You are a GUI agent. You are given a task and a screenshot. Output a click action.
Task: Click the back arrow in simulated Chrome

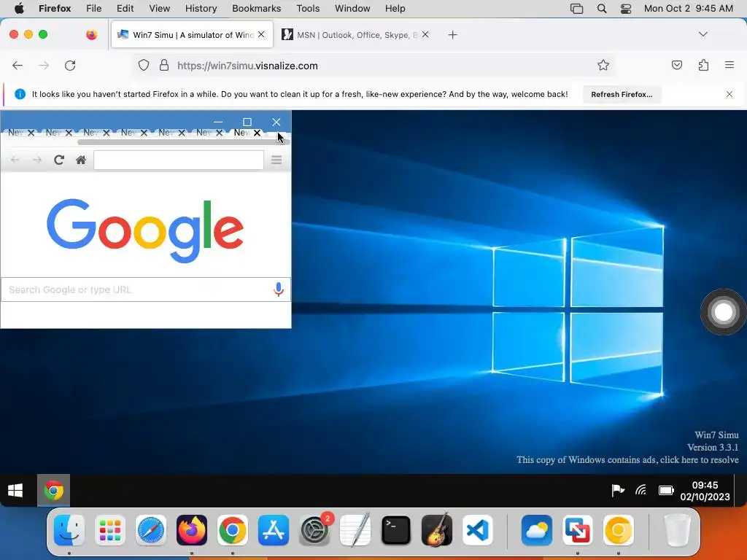[15, 160]
